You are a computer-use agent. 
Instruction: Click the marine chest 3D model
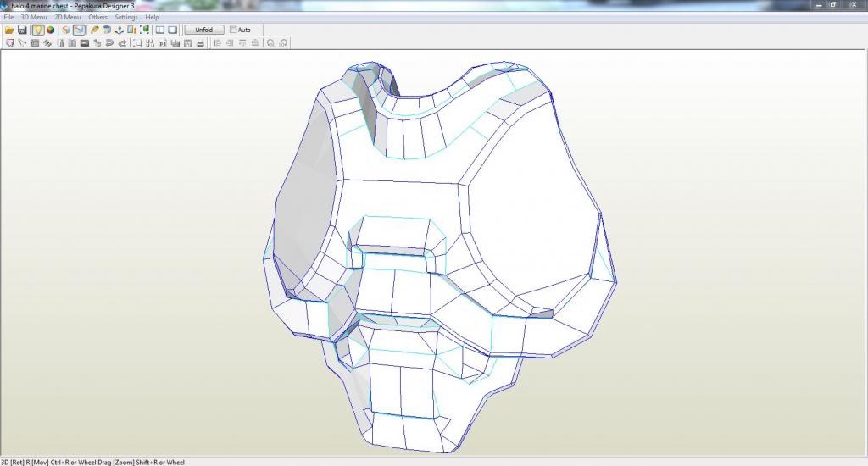439,258
